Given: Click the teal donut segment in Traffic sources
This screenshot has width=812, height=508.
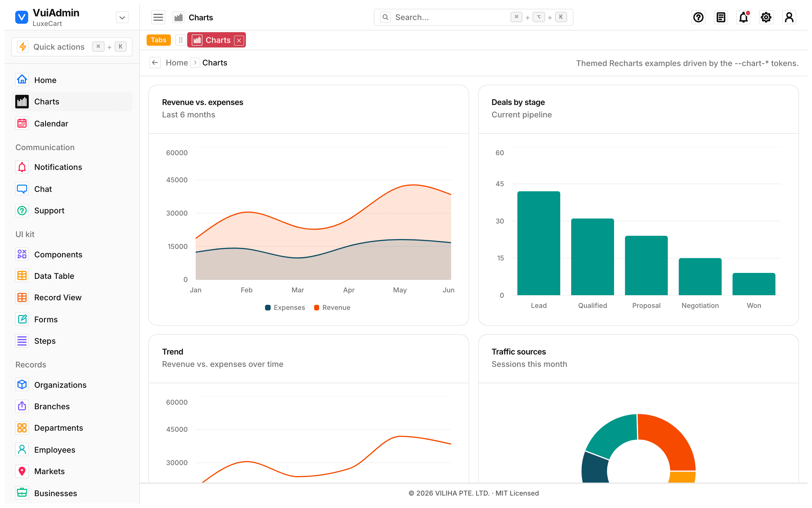Looking at the screenshot, I should (616, 435).
